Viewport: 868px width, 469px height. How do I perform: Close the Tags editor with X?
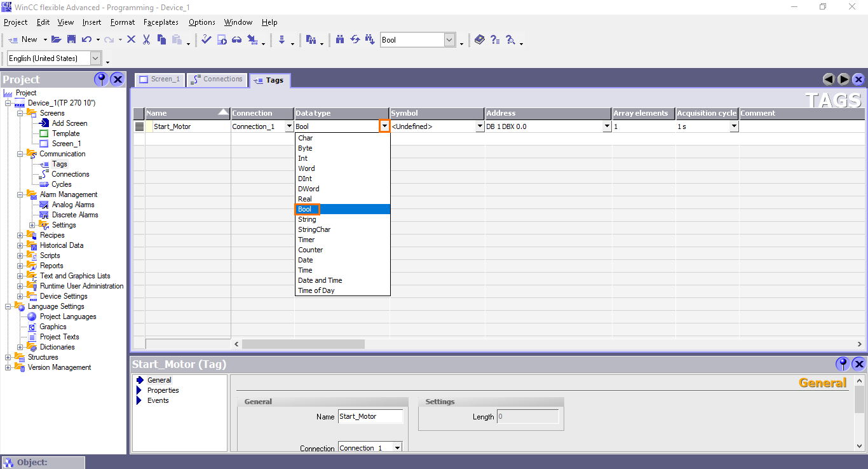coord(858,79)
